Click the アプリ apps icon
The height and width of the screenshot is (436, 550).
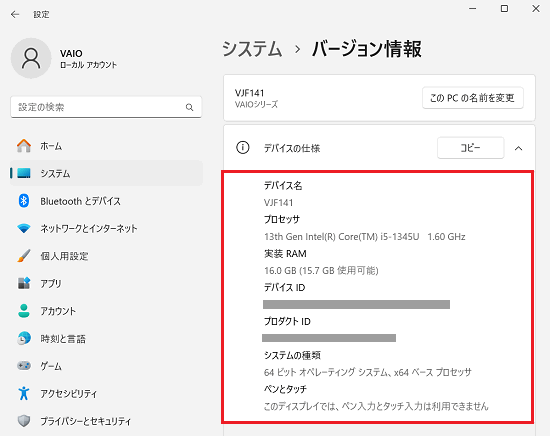point(24,283)
